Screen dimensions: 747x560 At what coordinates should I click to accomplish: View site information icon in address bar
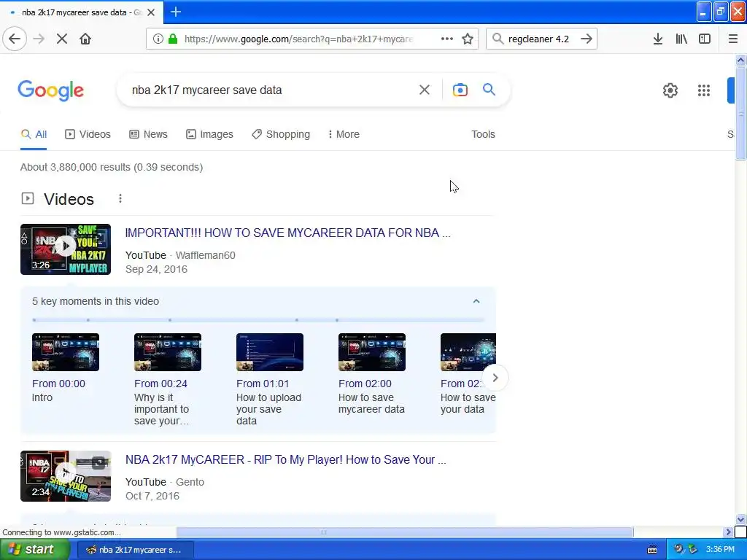point(158,39)
